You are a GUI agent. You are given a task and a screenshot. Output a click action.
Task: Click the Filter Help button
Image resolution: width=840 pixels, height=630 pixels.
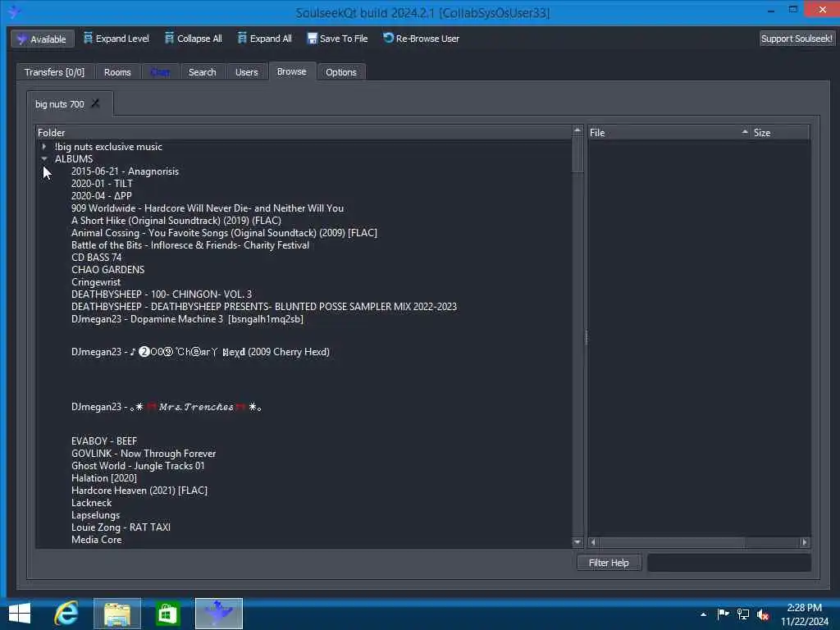(609, 563)
